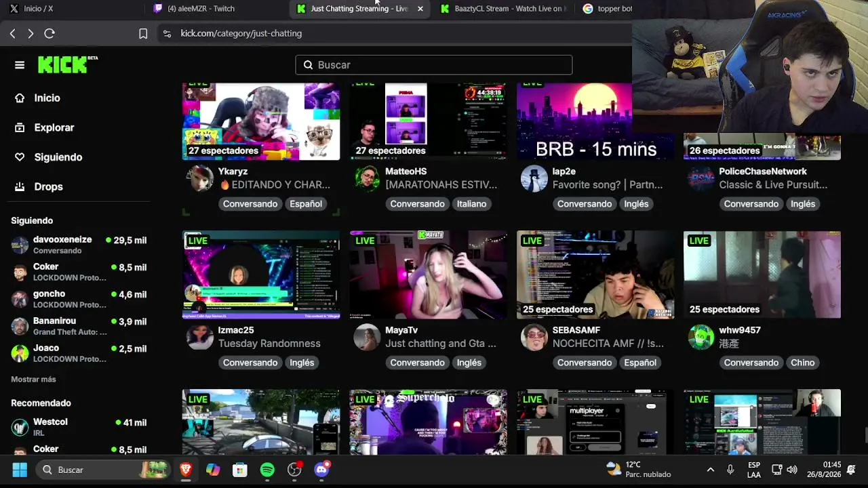Click the Español tag under Ykaryz
The width and height of the screenshot is (868, 488).
[306, 204]
